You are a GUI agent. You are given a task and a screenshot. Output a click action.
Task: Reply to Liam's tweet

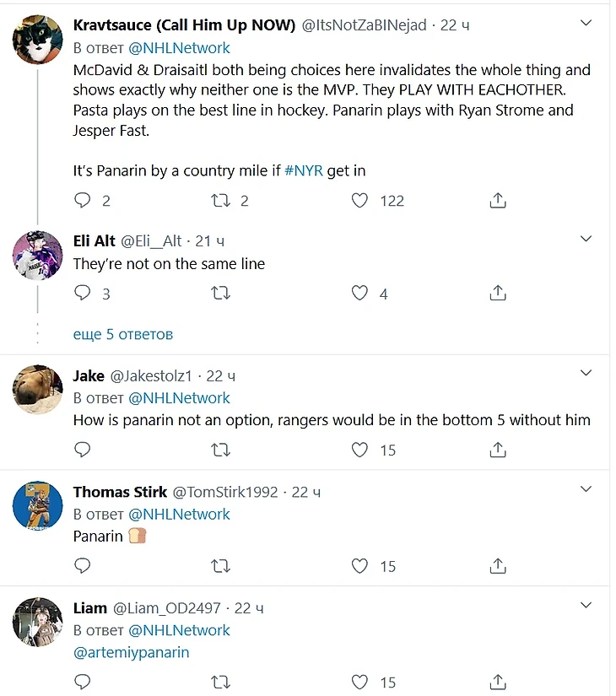click(x=82, y=682)
